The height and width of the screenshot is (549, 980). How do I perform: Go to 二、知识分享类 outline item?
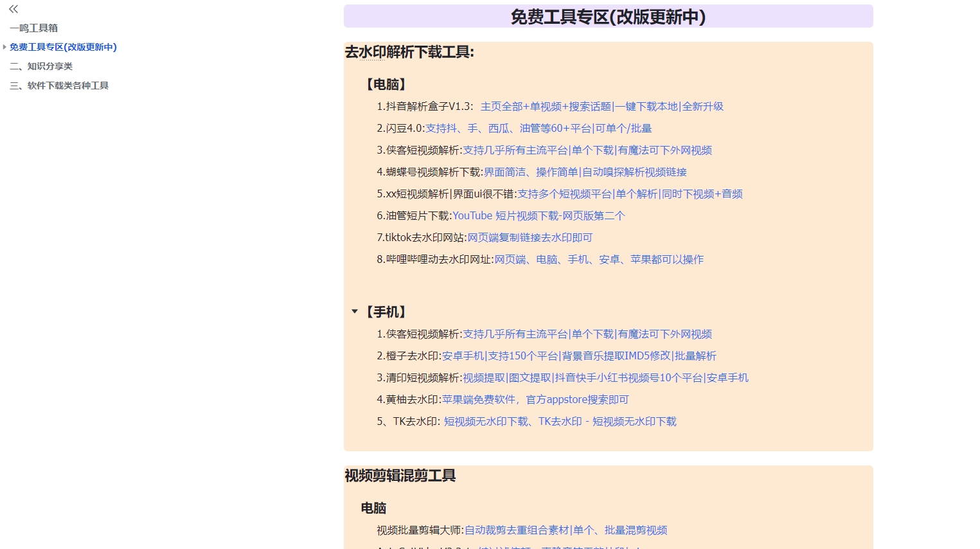pyautogui.click(x=41, y=66)
